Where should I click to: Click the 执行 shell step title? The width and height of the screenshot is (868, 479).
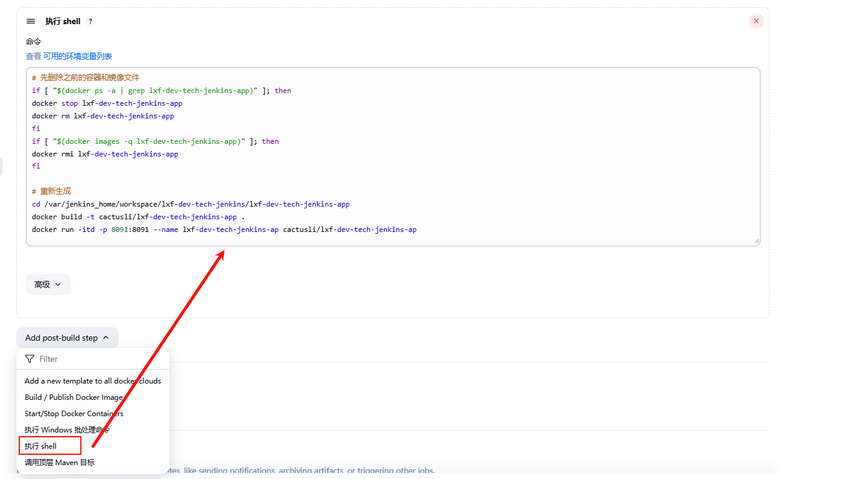coord(63,21)
